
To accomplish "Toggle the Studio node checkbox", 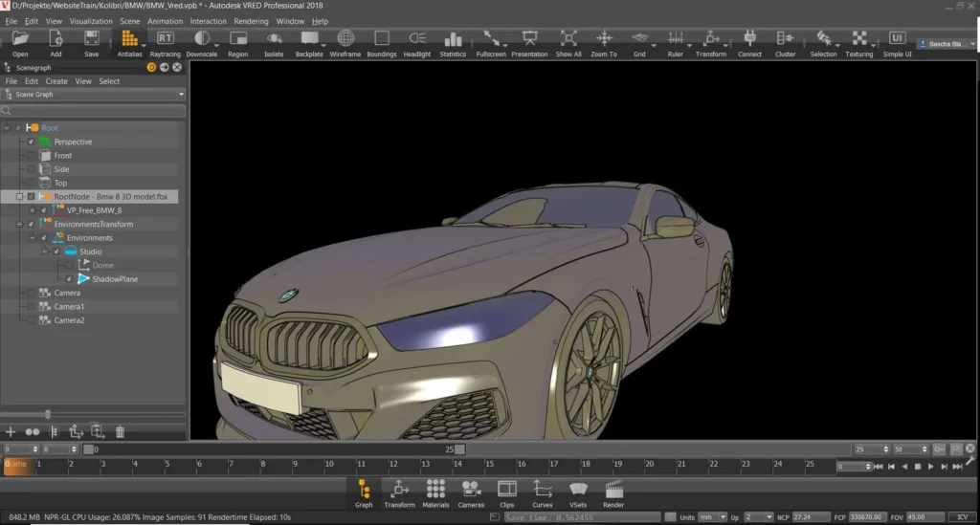I will point(56,252).
